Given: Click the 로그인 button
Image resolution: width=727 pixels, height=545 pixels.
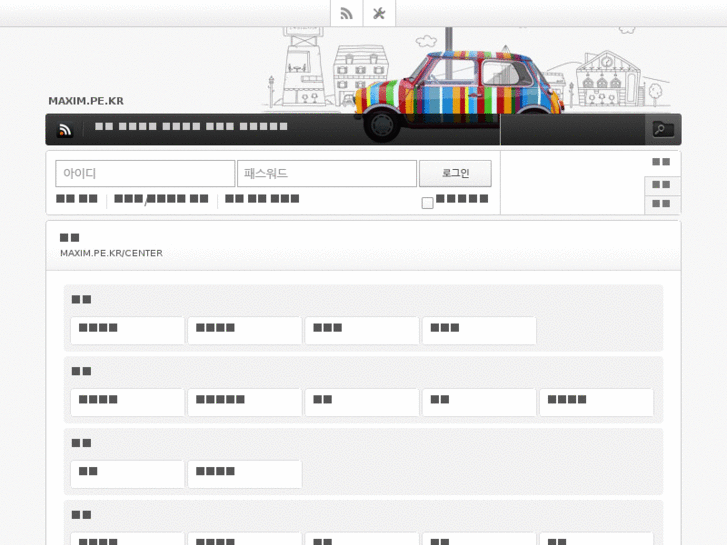Looking at the screenshot, I should coord(455,173).
